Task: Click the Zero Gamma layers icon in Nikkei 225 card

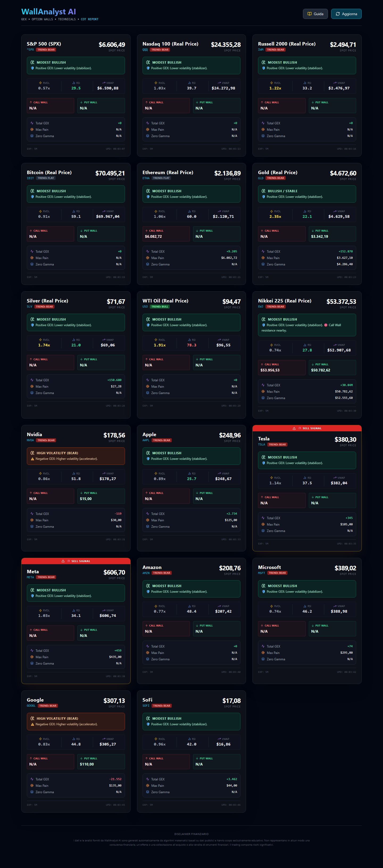Action: point(263,398)
